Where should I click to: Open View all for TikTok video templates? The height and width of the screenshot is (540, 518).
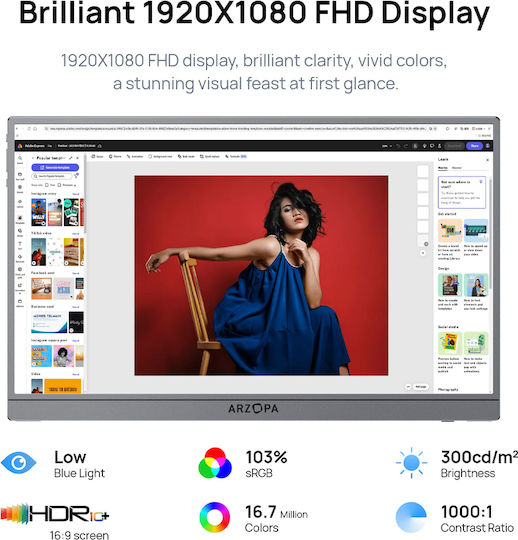[75, 233]
